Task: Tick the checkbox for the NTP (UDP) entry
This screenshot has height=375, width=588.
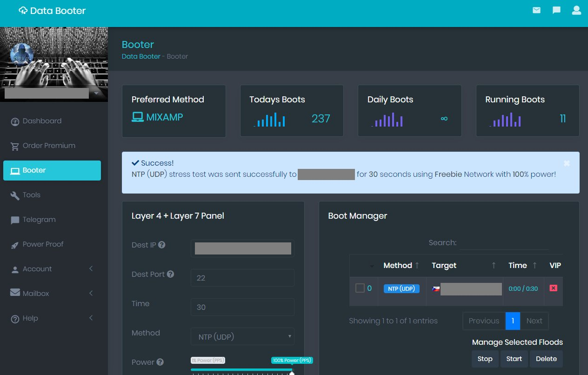Action: (x=360, y=288)
